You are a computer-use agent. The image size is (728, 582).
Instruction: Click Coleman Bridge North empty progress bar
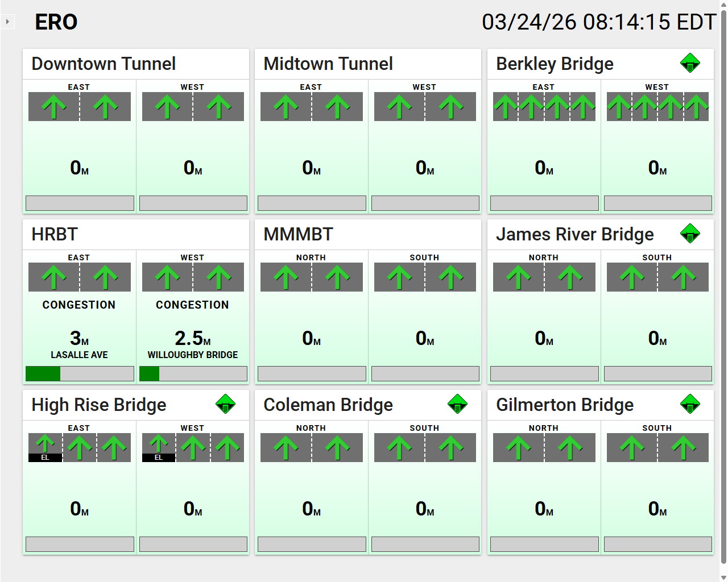[x=312, y=544]
